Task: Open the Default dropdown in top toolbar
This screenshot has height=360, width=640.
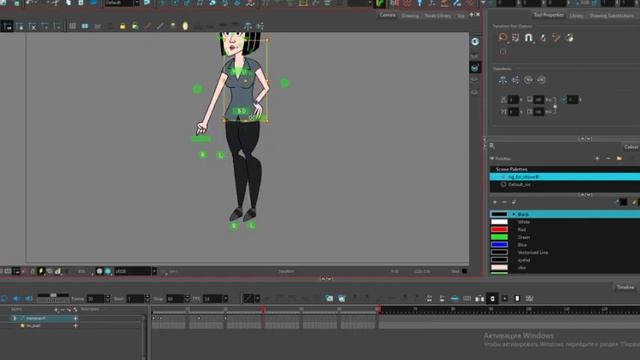Action: click(137, 3)
